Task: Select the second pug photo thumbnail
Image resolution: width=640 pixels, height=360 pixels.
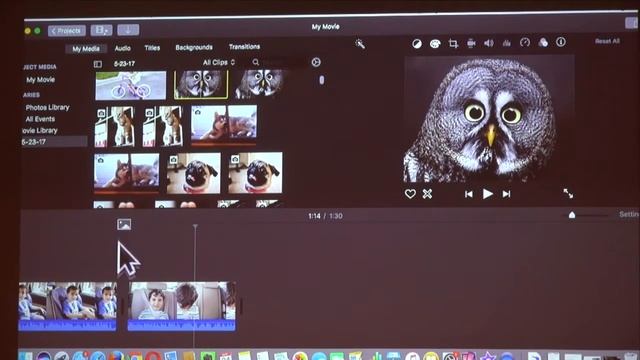Action: pyautogui.click(x=255, y=173)
